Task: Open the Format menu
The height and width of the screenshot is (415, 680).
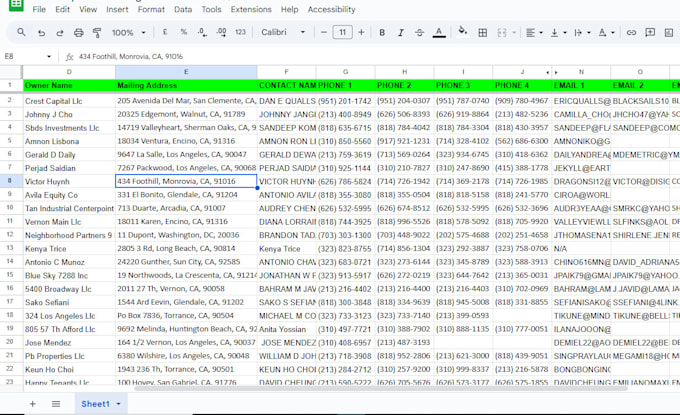Action: [x=151, y=10]
